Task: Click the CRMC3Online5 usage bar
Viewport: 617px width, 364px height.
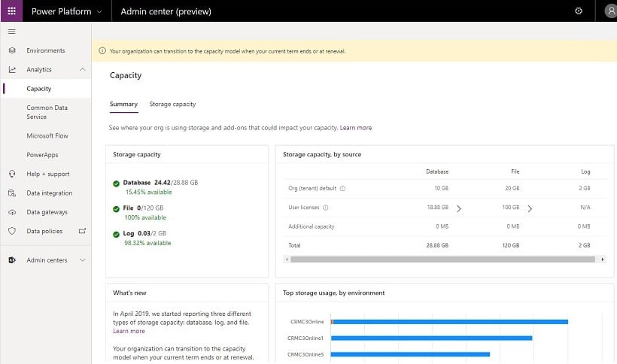Action: 410,354
